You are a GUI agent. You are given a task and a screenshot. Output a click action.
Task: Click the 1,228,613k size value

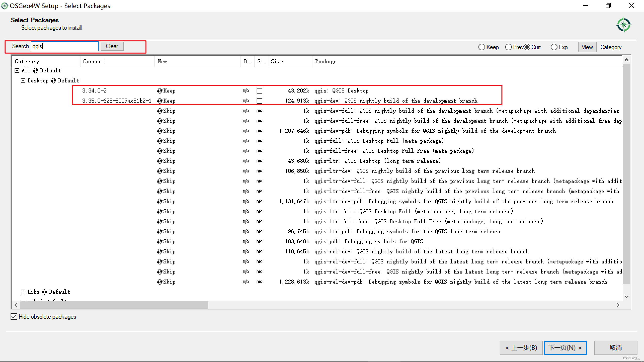pyautogui.click(x=294, y=282)
